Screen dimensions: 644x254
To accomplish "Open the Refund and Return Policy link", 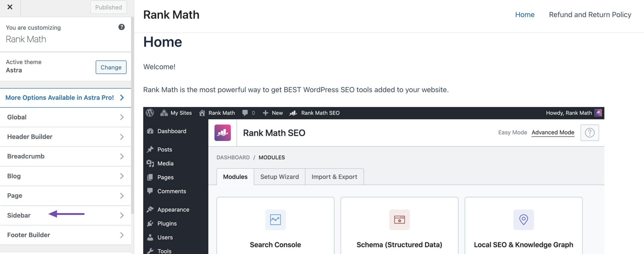I will (x=590, y=14).
